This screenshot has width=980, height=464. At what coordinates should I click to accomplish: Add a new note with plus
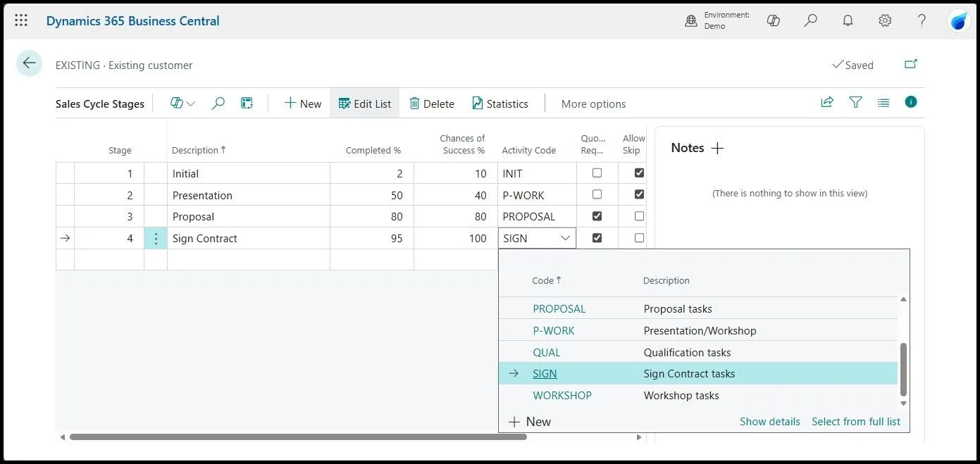(717, 148)
